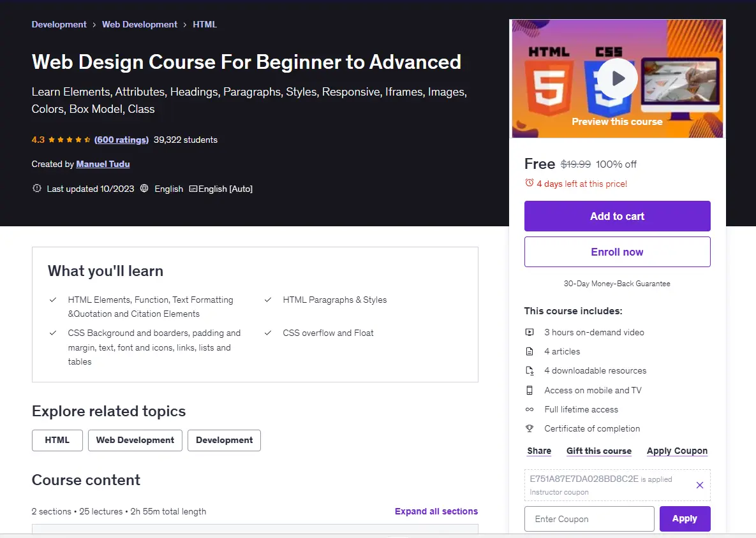Screen dimensions: 756x538
Task: Click the articles document icon
Action: [x=530, y=352]
